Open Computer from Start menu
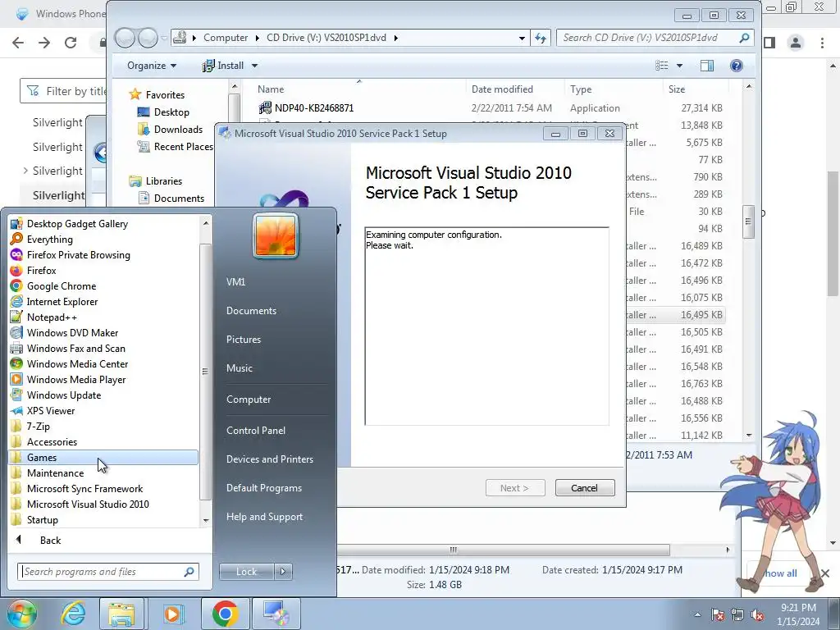 click(249, 399)
